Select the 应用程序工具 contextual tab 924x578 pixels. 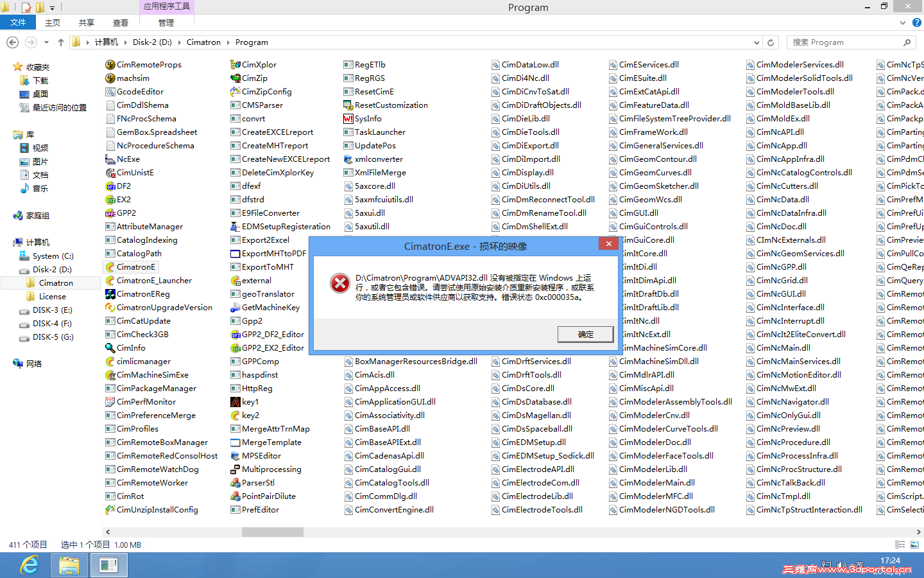(x=166, y=6)
